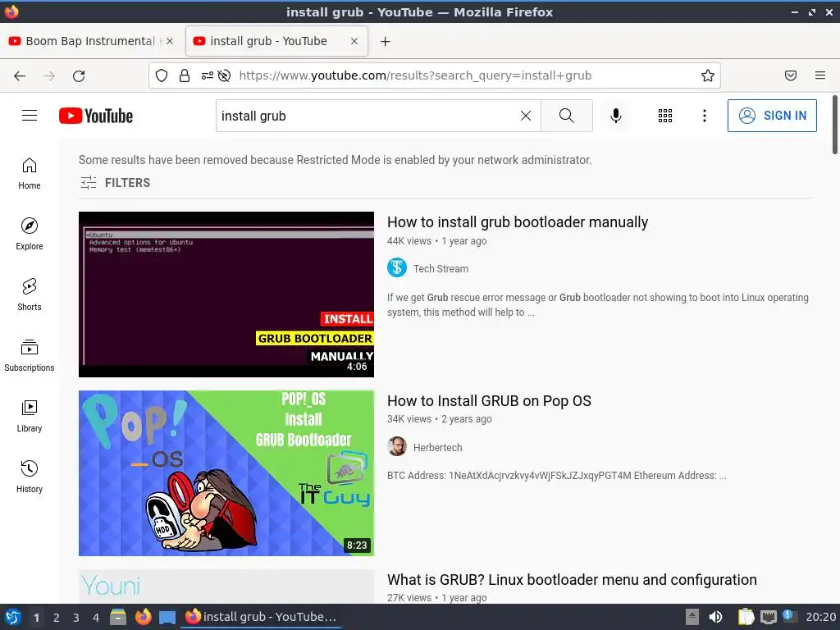Click the YouTube logo
The image size is (840, 630).
[96, 116]
